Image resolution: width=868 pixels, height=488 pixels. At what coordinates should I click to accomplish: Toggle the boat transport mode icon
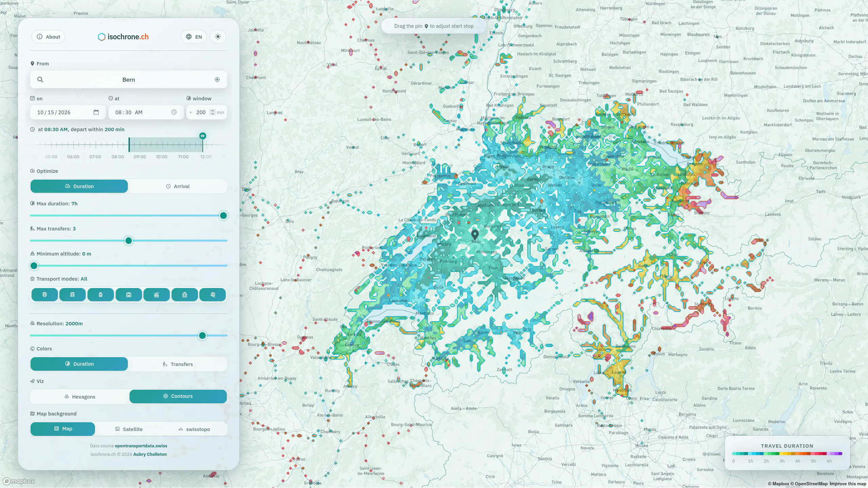(x=185, y=295)
